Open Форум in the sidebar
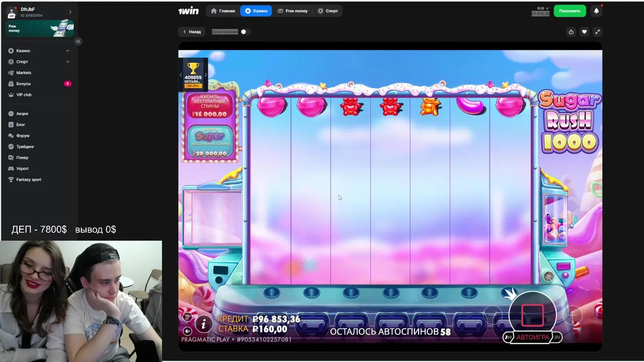 point(23,136)
